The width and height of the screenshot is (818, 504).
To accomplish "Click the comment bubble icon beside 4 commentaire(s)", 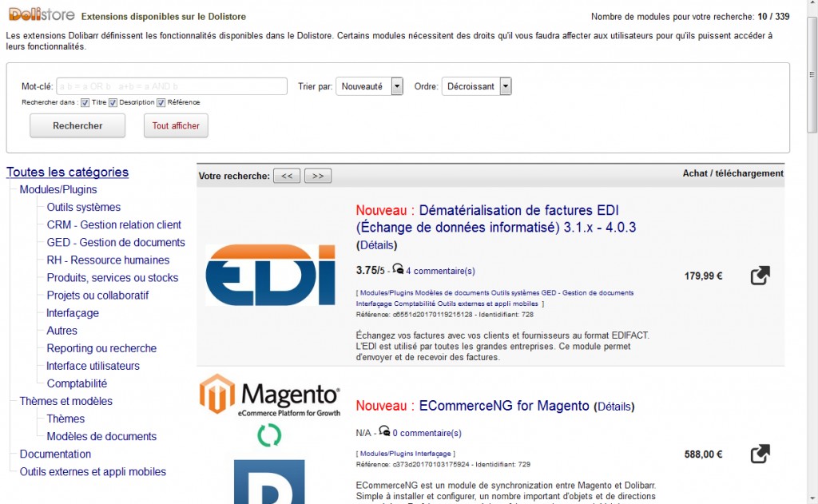I will point(398,268).
